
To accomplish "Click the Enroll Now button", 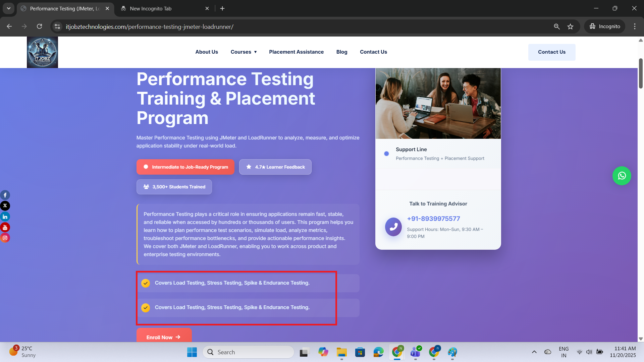I will pos(164,337).
